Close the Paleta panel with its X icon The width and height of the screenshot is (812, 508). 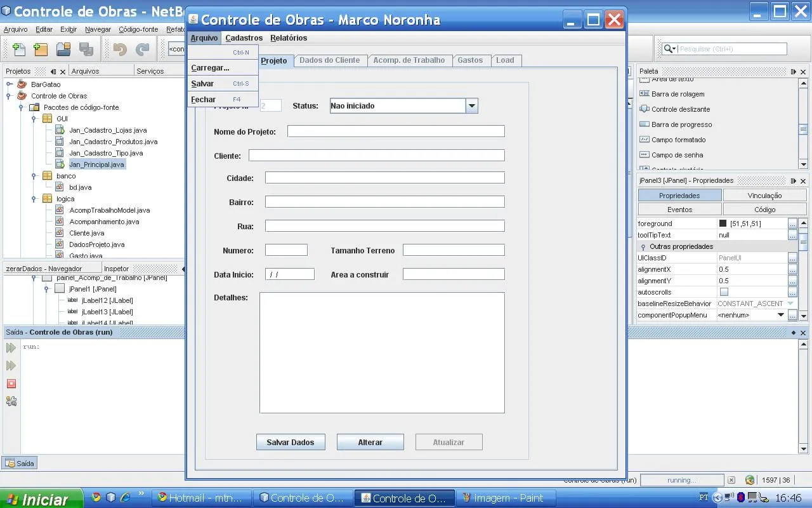[803, 72]
